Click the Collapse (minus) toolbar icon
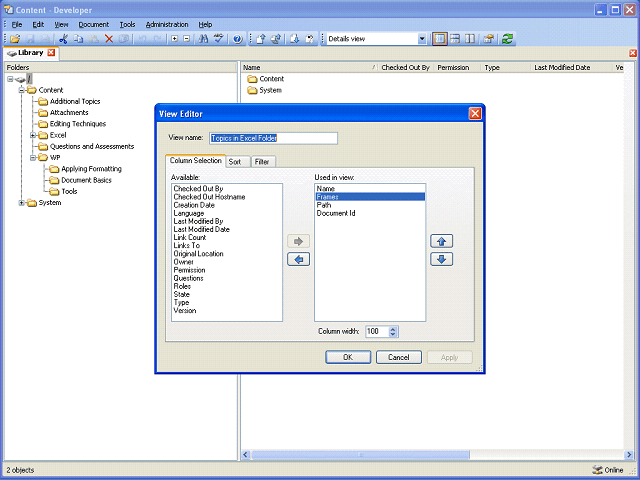Image resolution: width=640 pixels, height=480 pixels. click(x=187, y=39)
